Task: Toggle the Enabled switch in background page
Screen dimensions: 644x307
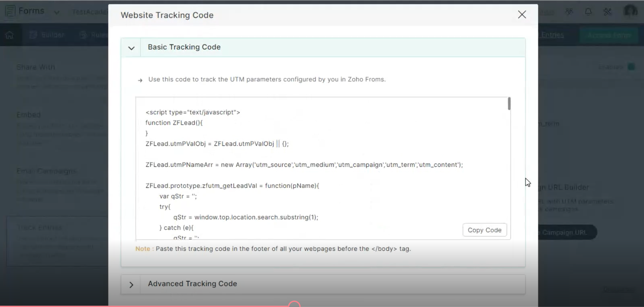Action: [x=631, y=67]
